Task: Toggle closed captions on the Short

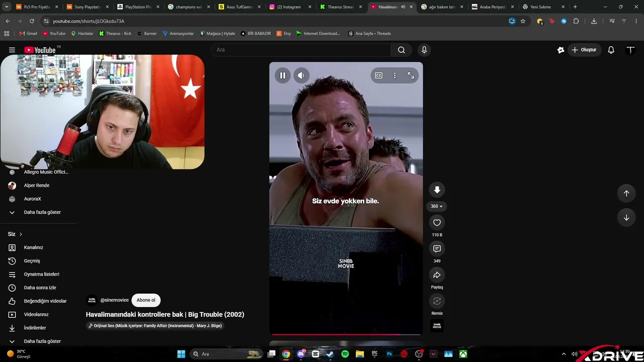Action: pos(378,75)
